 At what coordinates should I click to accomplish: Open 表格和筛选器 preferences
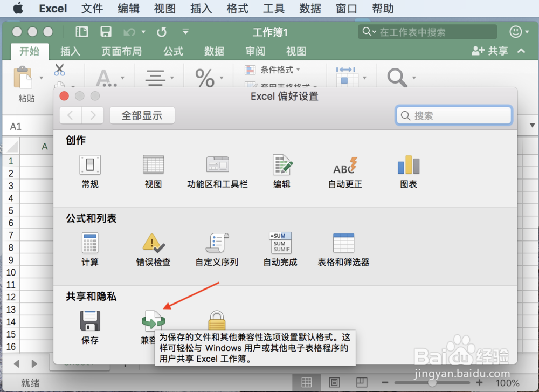point(343,249)
